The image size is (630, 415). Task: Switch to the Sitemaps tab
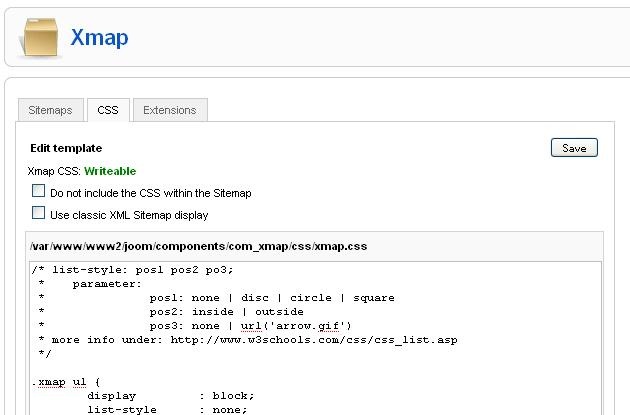pos(49,110)
